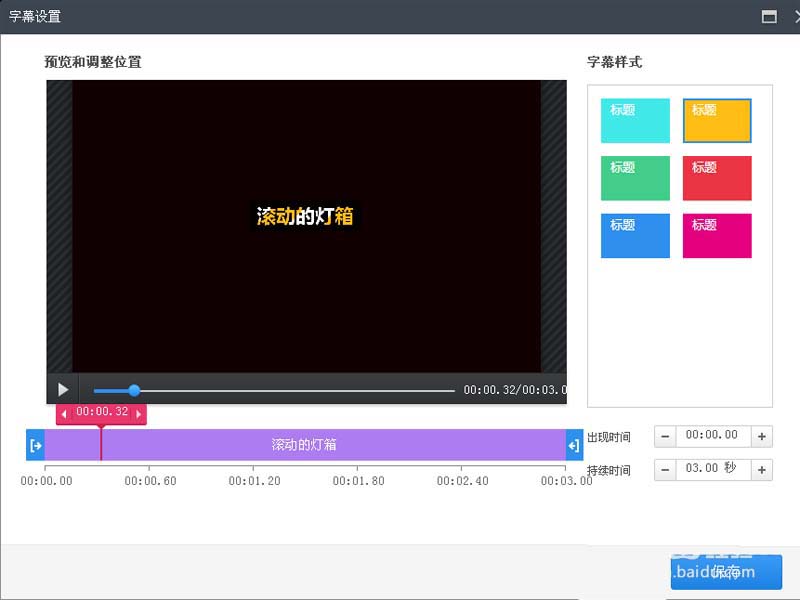Choose the green 标题 subtitle style
This screenshot has height=600, width=800.
(x=635, y=178)
